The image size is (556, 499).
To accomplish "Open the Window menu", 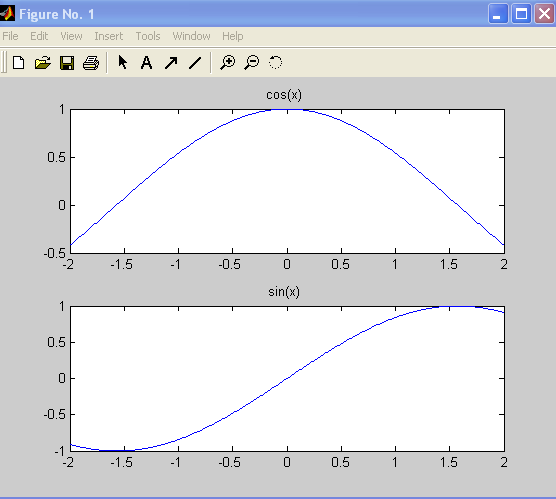I will coord(191,36).
